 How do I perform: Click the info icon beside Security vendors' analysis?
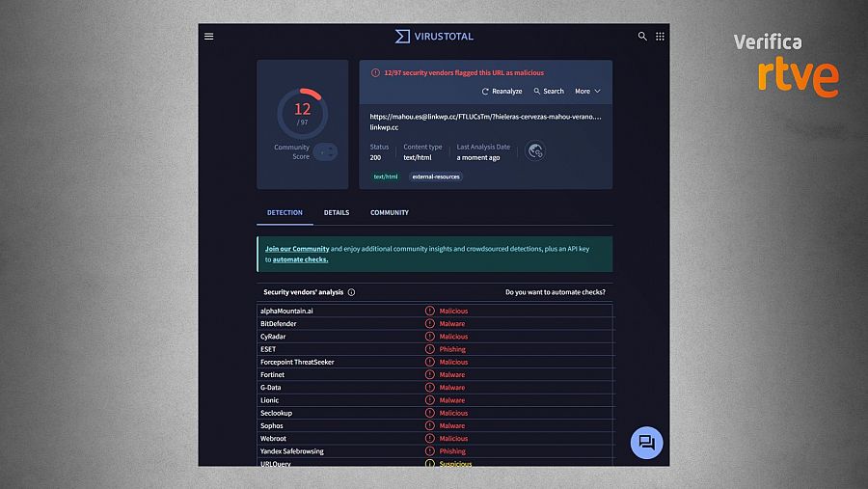351,292
